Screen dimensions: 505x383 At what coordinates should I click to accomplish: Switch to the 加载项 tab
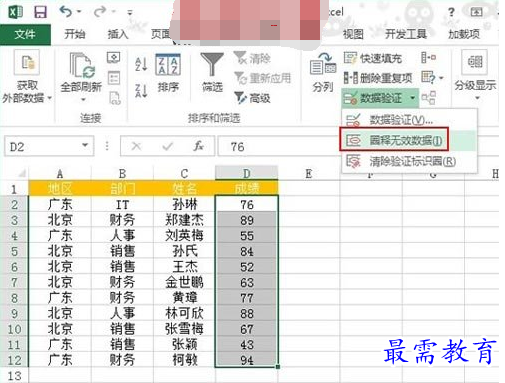[464, 34]
